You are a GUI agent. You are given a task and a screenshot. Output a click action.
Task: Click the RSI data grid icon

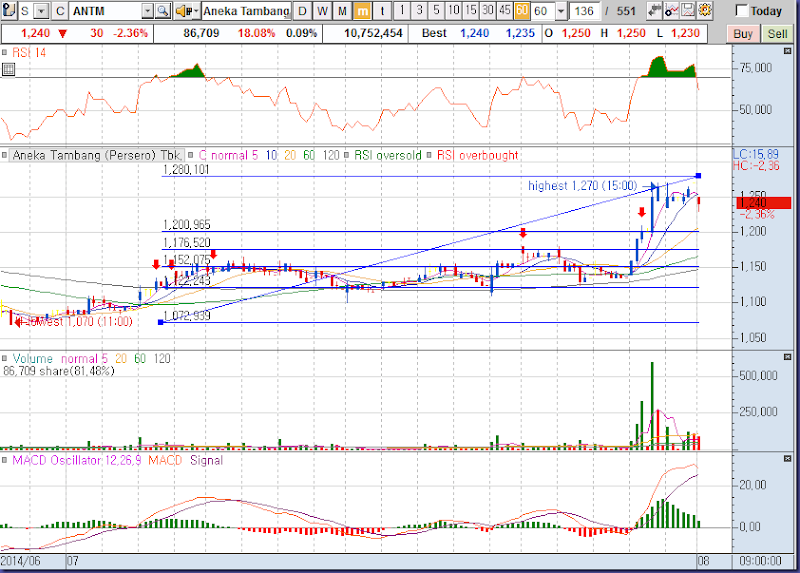click(x=8, y=69)
